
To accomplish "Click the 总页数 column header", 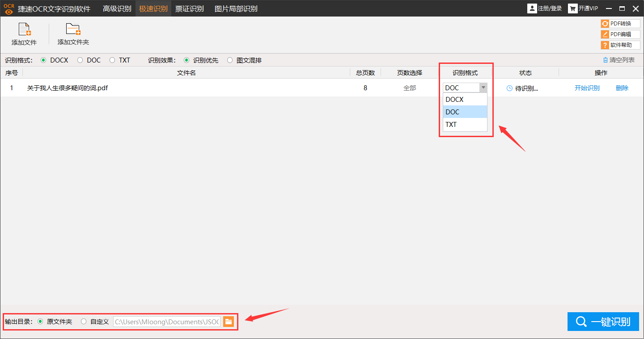I will pos(365,73).
